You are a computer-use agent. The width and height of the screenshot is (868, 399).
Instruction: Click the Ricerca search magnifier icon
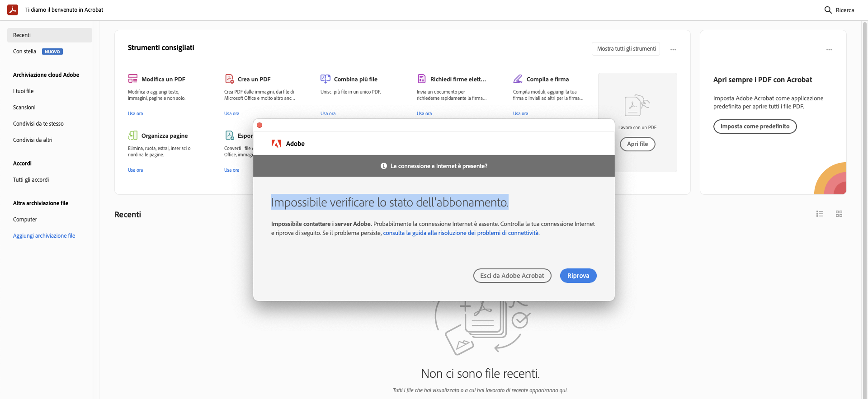click(x=828, y=10)
